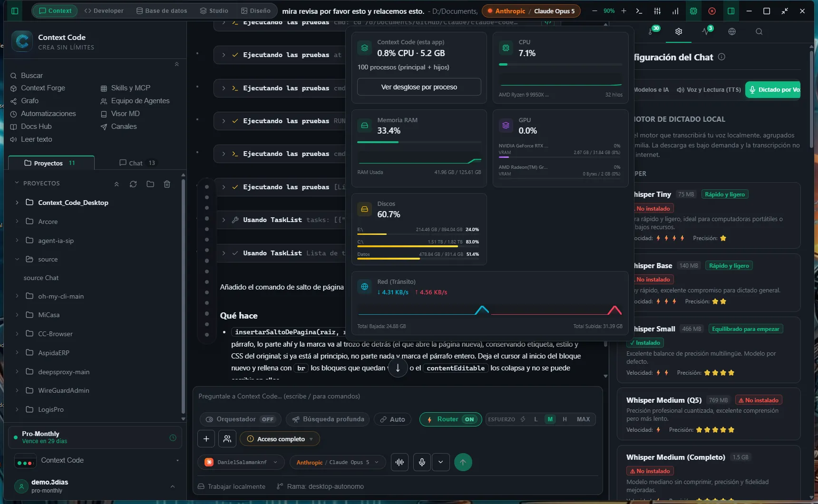Open the sliders settings icon in toolbar

(657, 10)
